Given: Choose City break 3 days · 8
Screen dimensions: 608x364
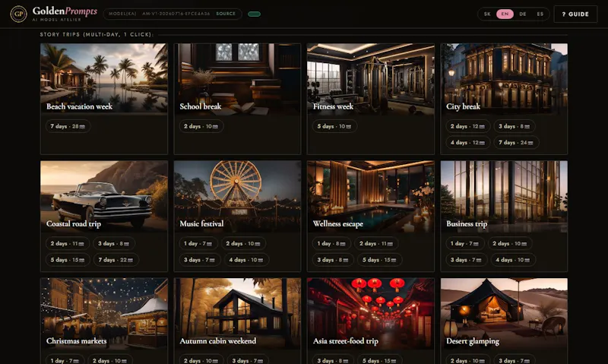Looking at the screenshot, I should point(515,126).
